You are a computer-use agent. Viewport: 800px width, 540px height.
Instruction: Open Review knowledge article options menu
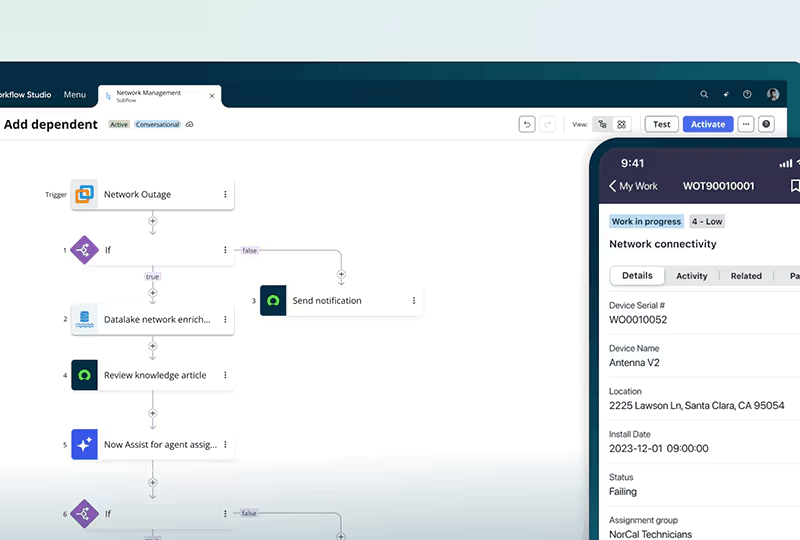click(225, 375)
